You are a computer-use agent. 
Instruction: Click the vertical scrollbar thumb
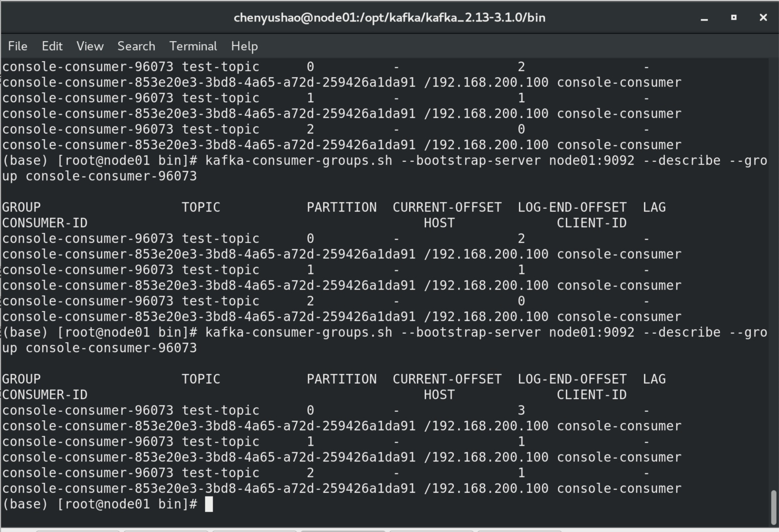click(773, 507)
